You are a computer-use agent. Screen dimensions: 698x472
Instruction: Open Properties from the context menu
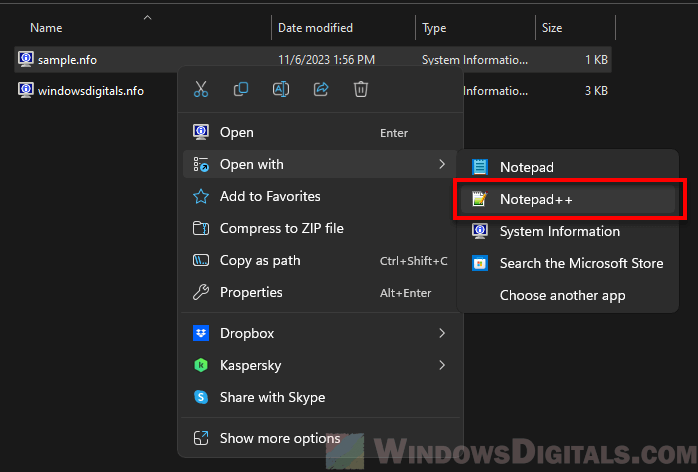click(321, 293)
